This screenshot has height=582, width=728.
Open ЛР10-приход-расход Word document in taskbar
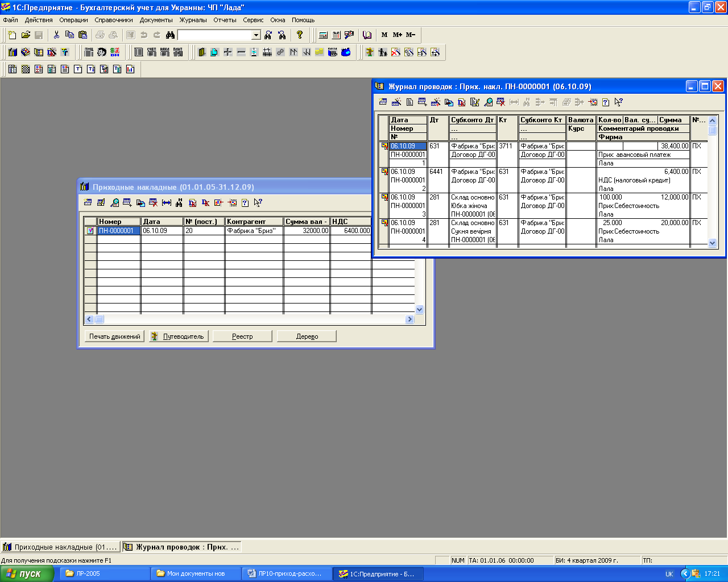[x=287, y=573]
